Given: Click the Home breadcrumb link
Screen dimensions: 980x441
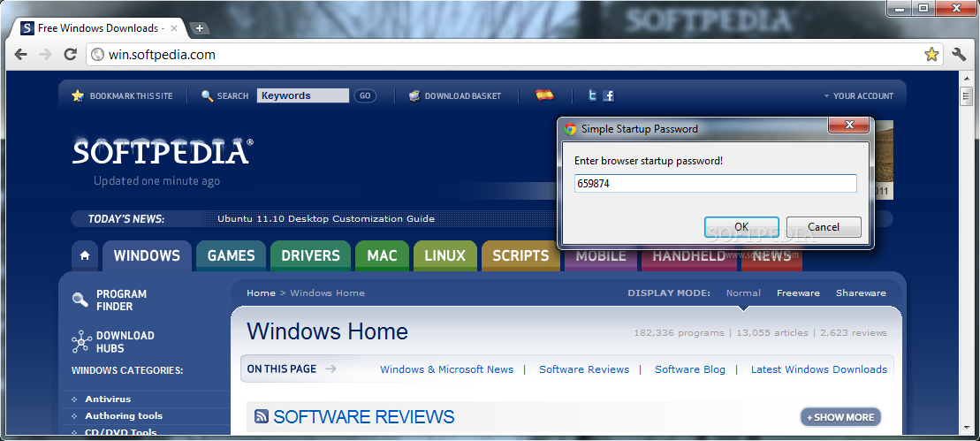Looking at the screenshot, I should [262, 293].
